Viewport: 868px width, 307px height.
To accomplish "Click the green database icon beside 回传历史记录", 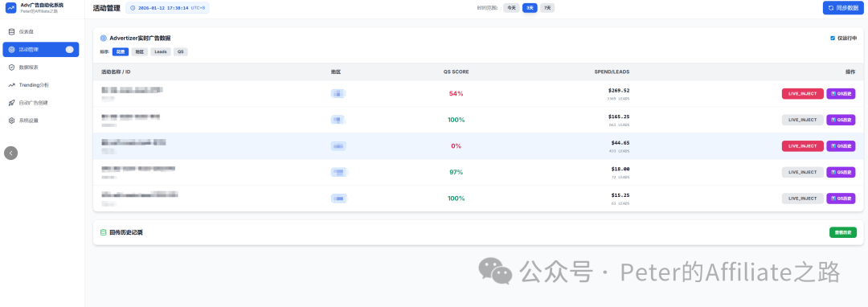I will coord(104,232).
